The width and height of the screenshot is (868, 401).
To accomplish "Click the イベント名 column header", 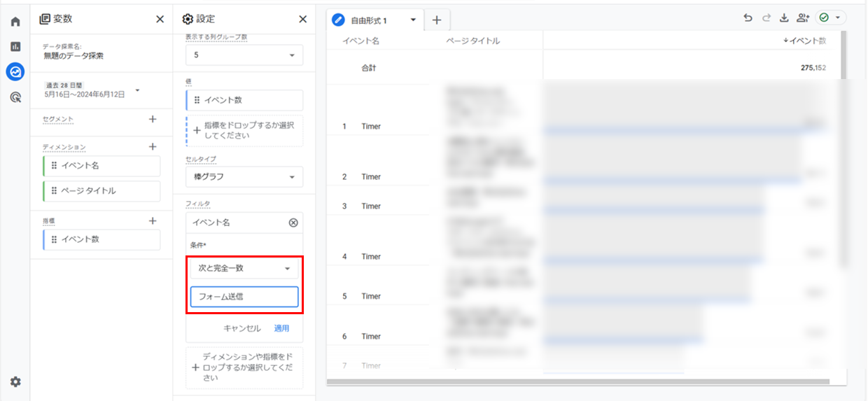I will point(360,41).
